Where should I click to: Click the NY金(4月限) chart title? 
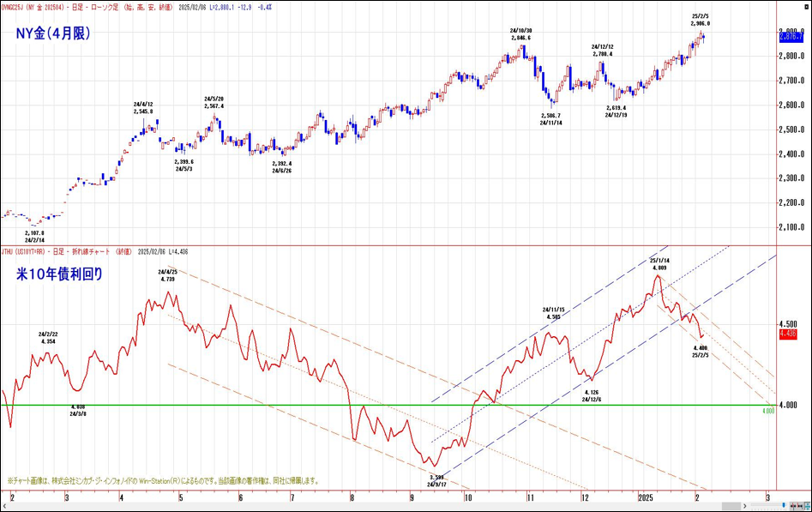(53, 34)
